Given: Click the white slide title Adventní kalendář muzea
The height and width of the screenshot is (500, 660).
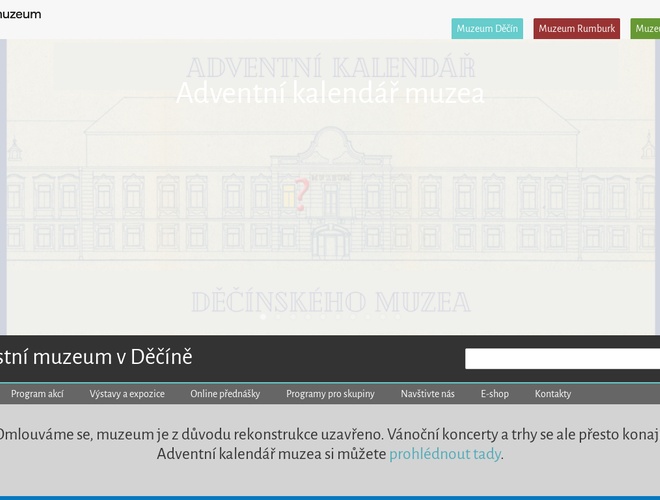Looking at the screenshot, I should (x=330, y=94).
